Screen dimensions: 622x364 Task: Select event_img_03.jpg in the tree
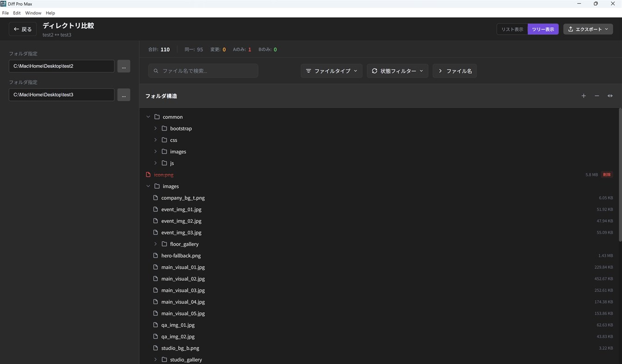[x=379, y=233]
